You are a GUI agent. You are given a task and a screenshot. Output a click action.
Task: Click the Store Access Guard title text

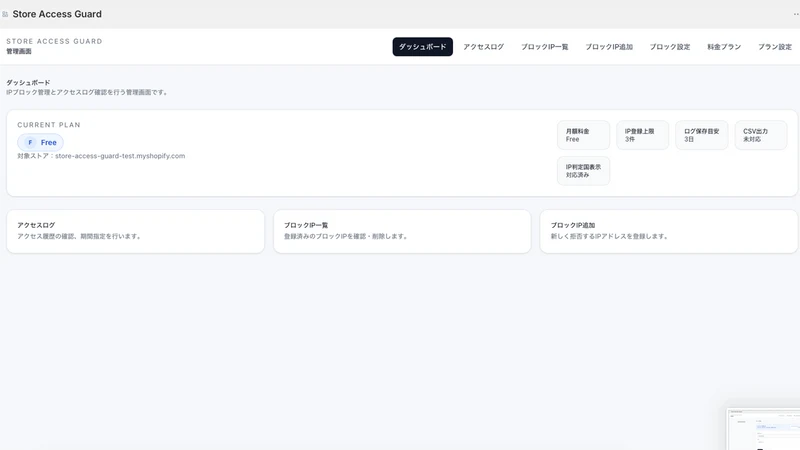[x=57, y=14]
